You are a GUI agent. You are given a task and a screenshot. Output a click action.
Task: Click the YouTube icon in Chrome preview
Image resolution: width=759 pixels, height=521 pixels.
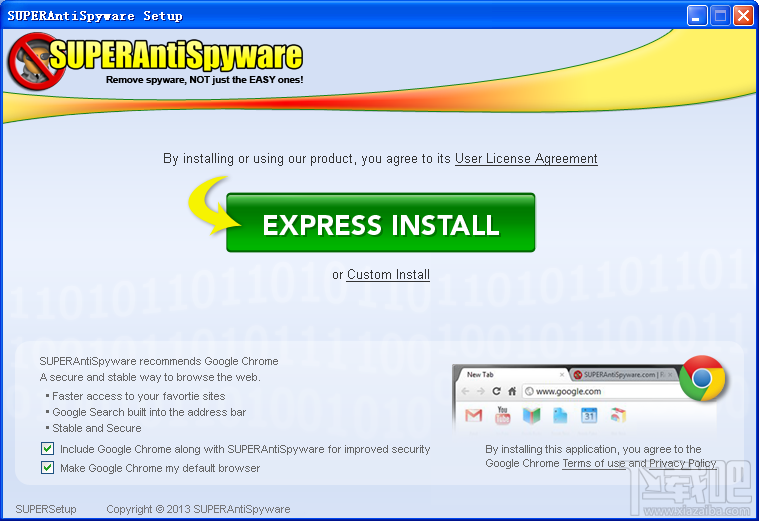(x=502, y=415)
